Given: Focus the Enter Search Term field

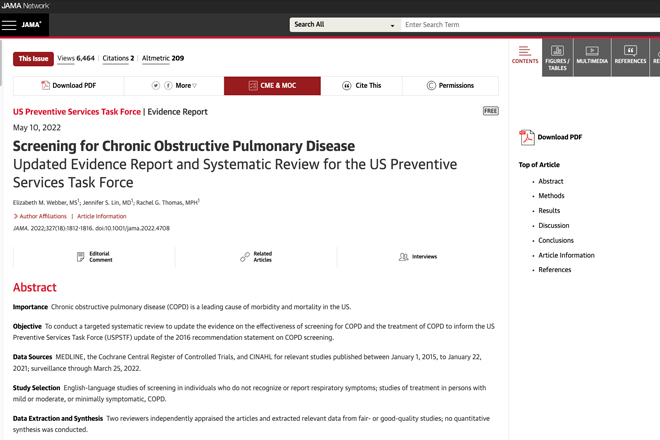Looking at the screenshot, I should pos(530,25).
